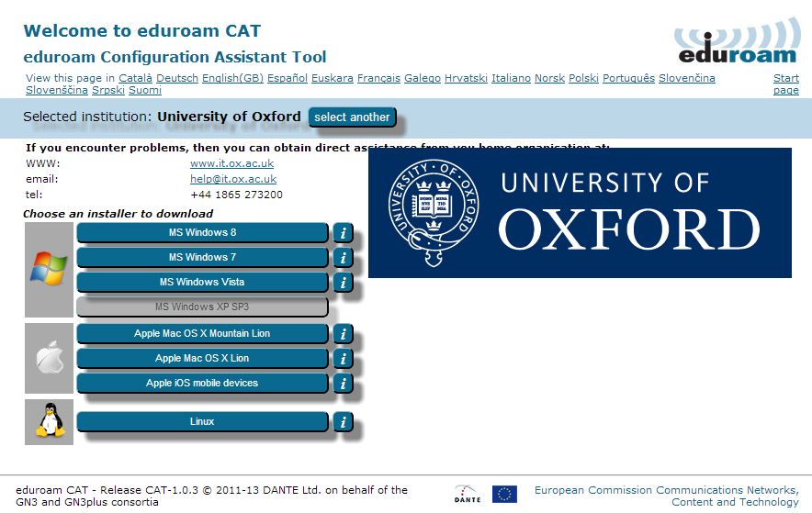812x513 pixels.
Task: Click 'eduroam Configuration Assistant Tool' subtitle
Action: pos(175,56)
